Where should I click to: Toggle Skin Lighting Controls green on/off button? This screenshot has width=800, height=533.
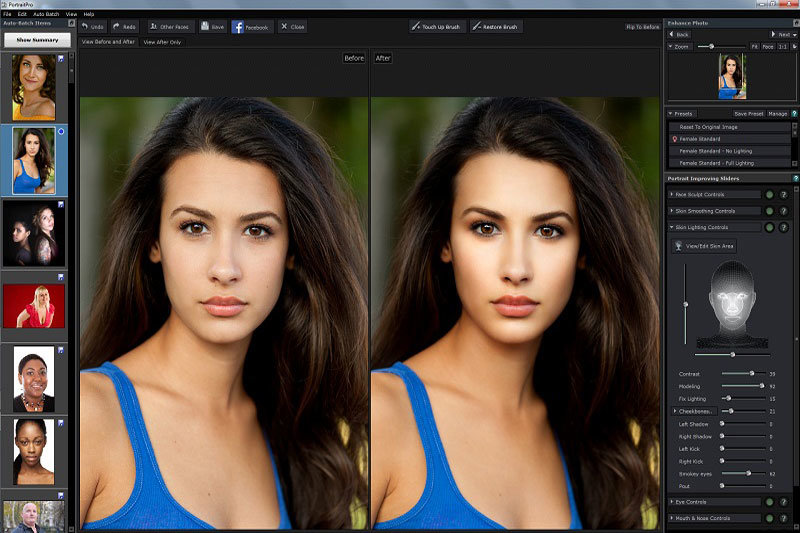click(769, 228)
